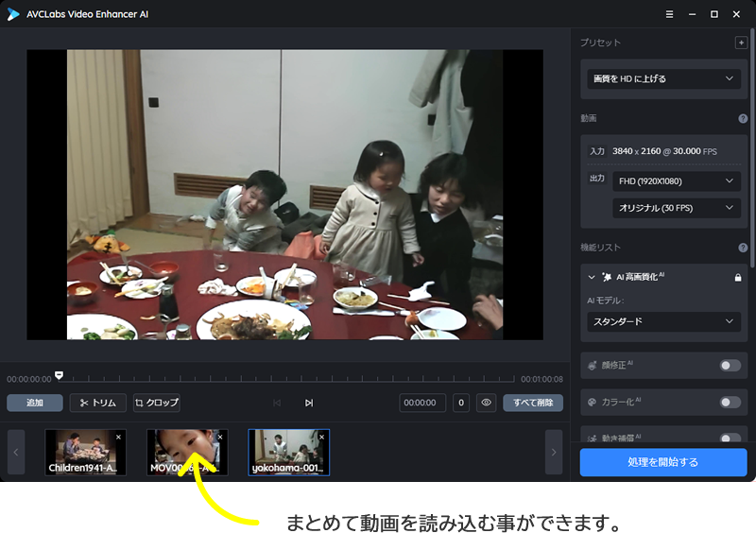756x533 pixels.
Task: Open the hamburger menu in title bar
Action: 670,14
